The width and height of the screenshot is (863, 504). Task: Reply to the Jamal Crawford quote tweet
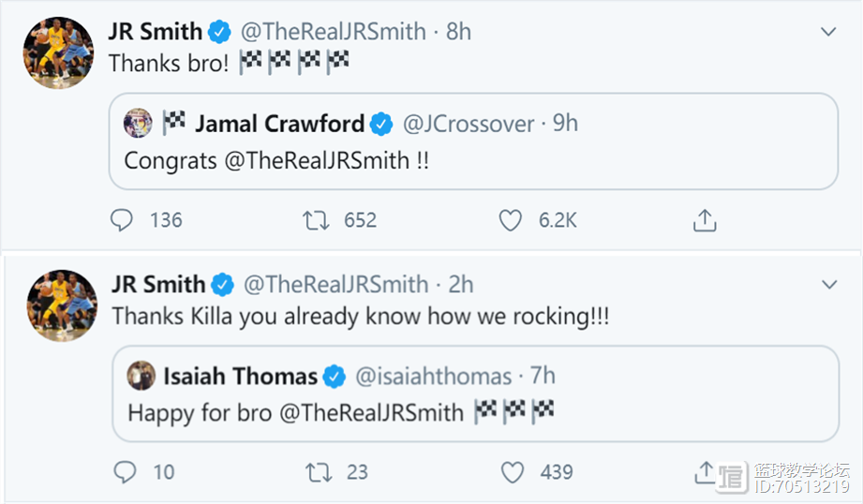pos(123,220)
